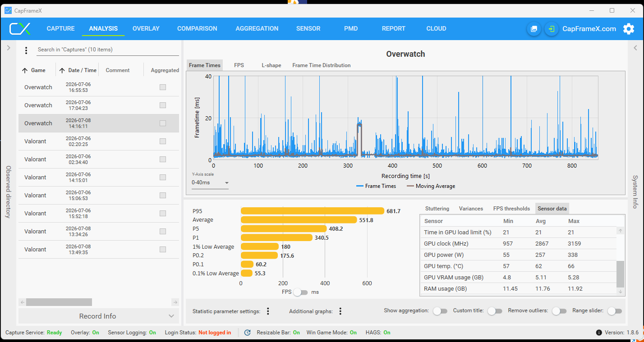Viewport: 644px width, 342px height.
Task: Click right arrow of captures horizontal scrollbar
Action: (175, 302)
